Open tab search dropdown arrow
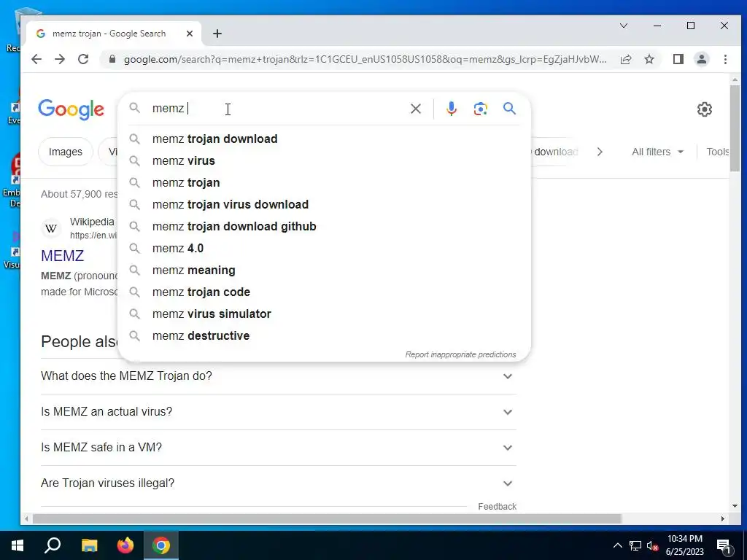 (623, 26)
